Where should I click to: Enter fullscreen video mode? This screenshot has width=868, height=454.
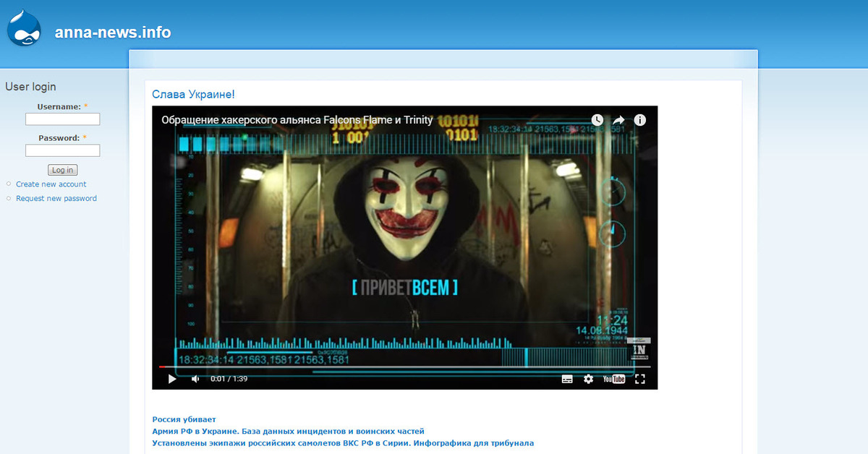(x=640, y=379)
